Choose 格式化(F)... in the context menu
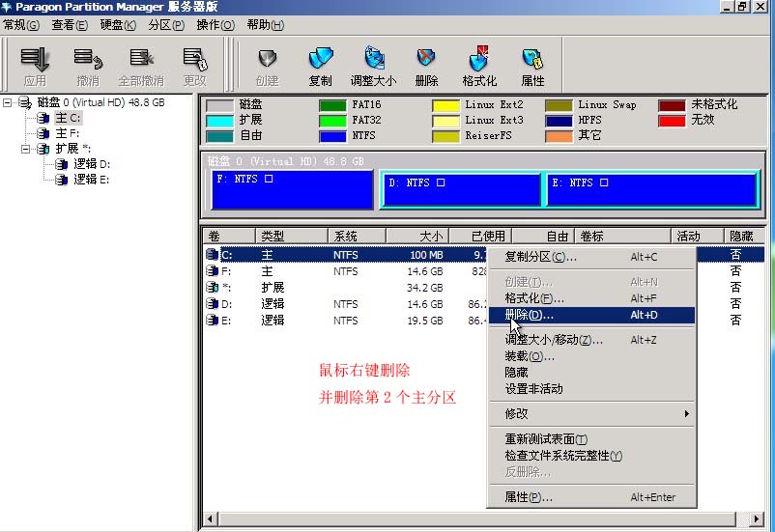 [x=591, y=298]
